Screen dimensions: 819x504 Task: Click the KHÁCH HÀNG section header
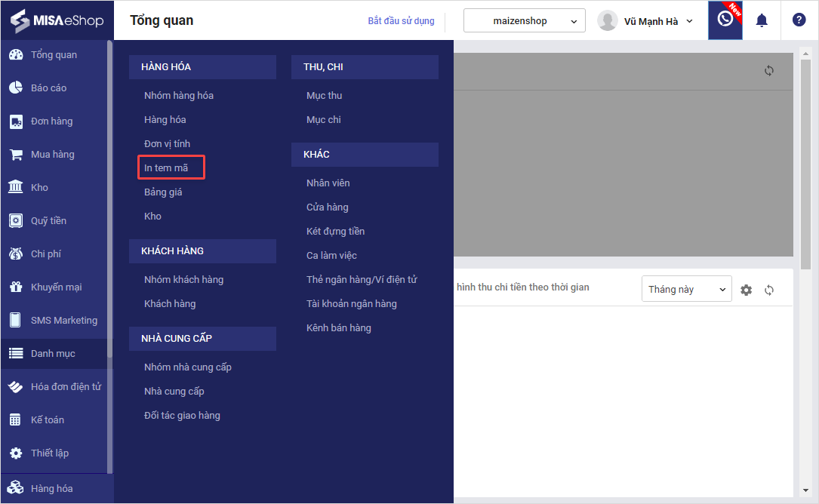[x=202, y=251]
